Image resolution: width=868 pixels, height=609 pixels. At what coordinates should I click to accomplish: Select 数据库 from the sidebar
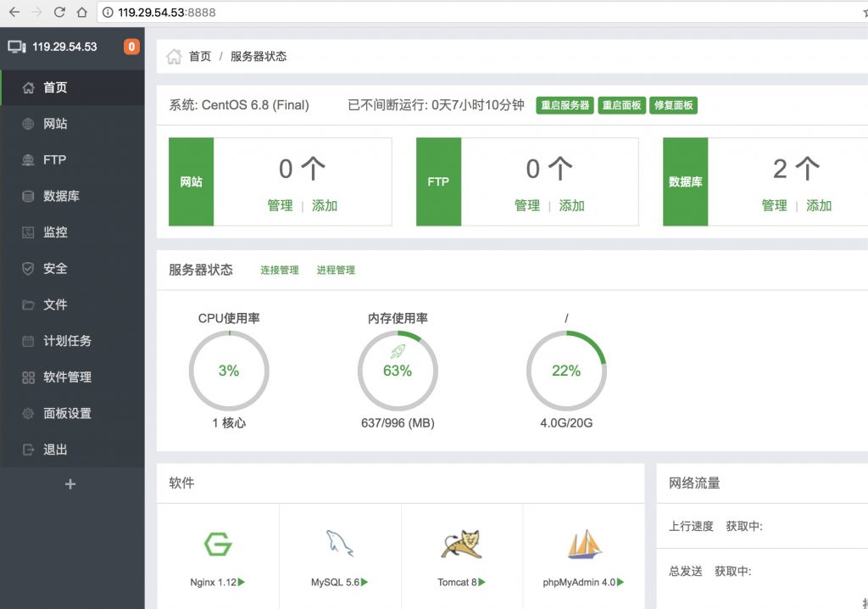point(61,196)
